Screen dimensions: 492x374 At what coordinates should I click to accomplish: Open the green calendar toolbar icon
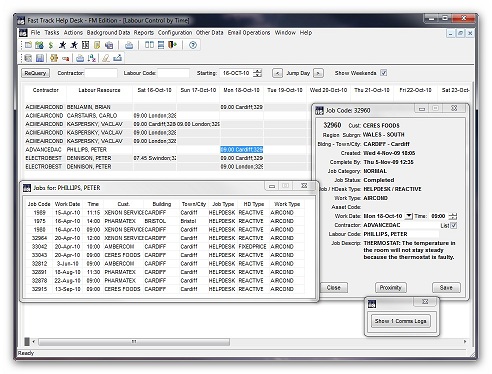pyautogui.click(x=39, y=45)
